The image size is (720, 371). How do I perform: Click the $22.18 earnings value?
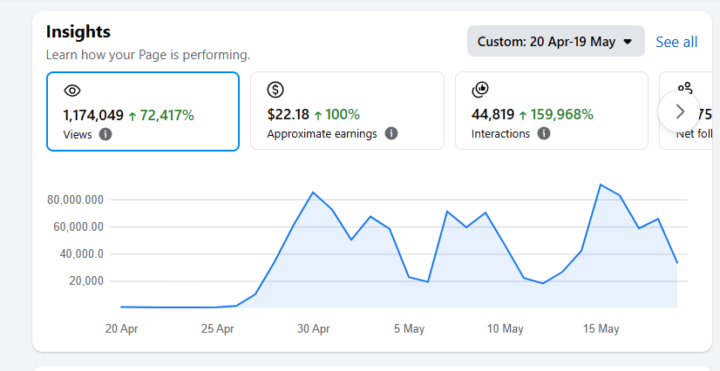288,114
